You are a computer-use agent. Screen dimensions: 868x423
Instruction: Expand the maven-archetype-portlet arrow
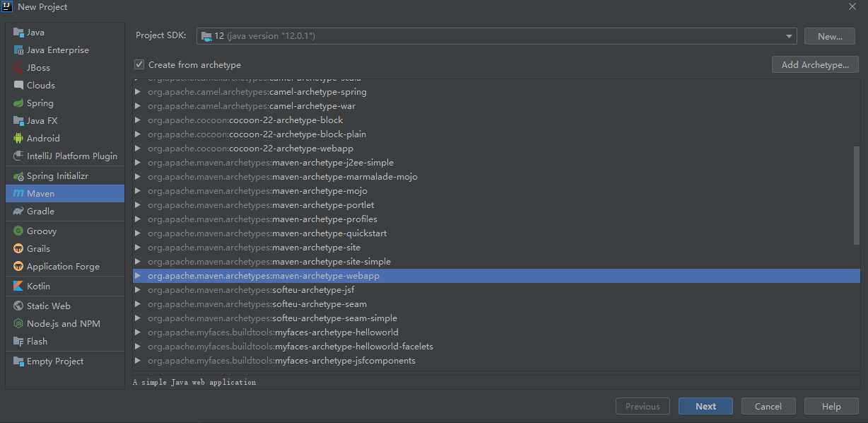pyautogui.click(x=138, y=205)
